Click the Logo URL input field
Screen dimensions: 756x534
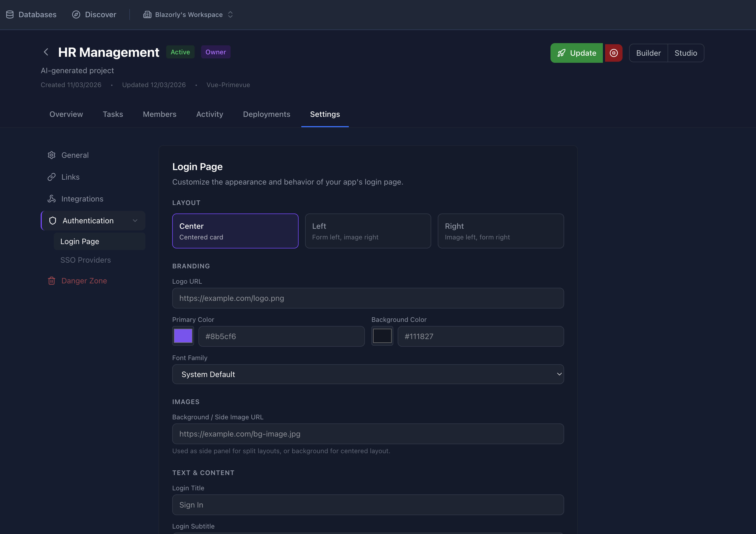pos(368,298)
